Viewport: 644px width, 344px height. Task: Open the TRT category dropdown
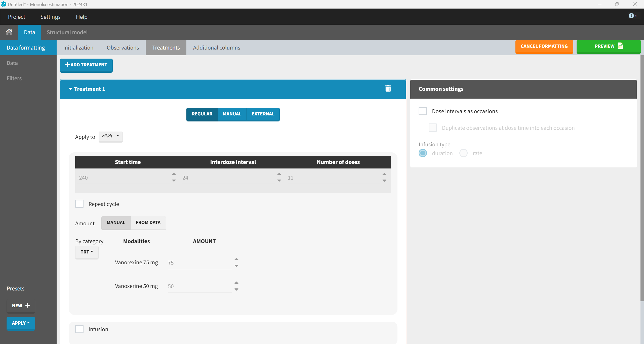click(87, 252)
